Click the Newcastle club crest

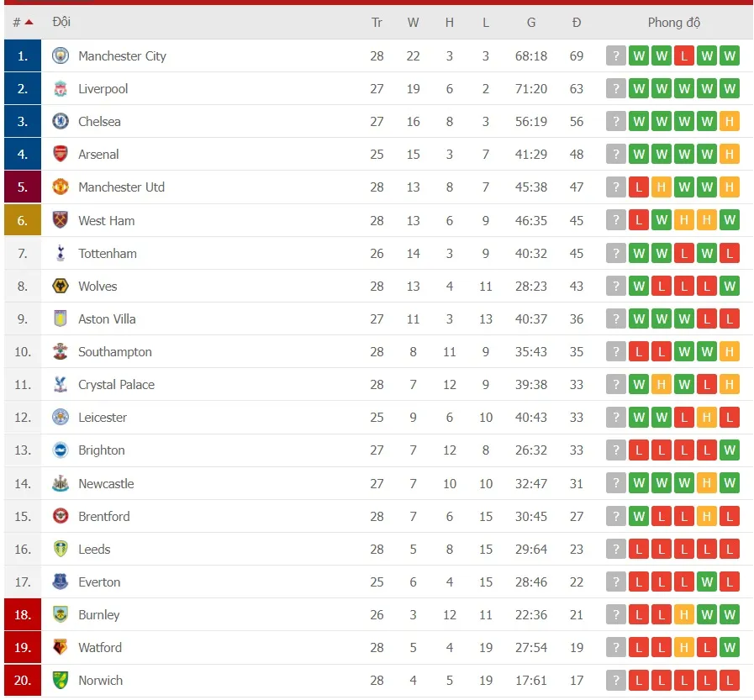[x=59, y=483]
